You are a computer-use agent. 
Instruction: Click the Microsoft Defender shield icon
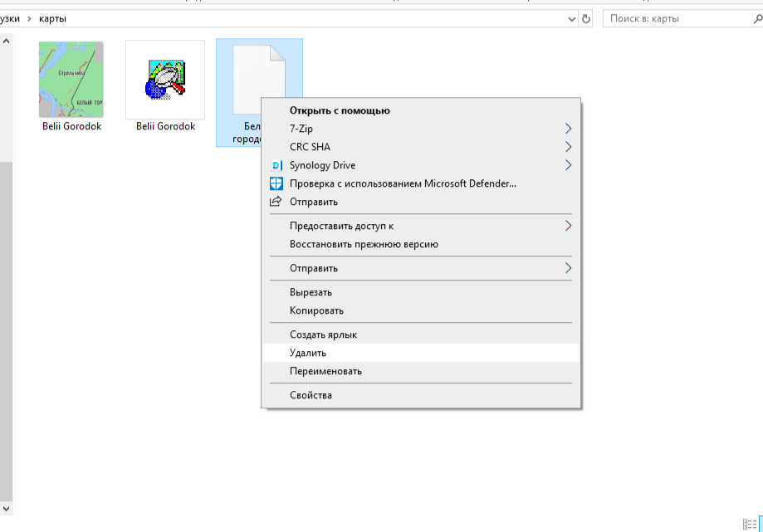tap(276, 183)
